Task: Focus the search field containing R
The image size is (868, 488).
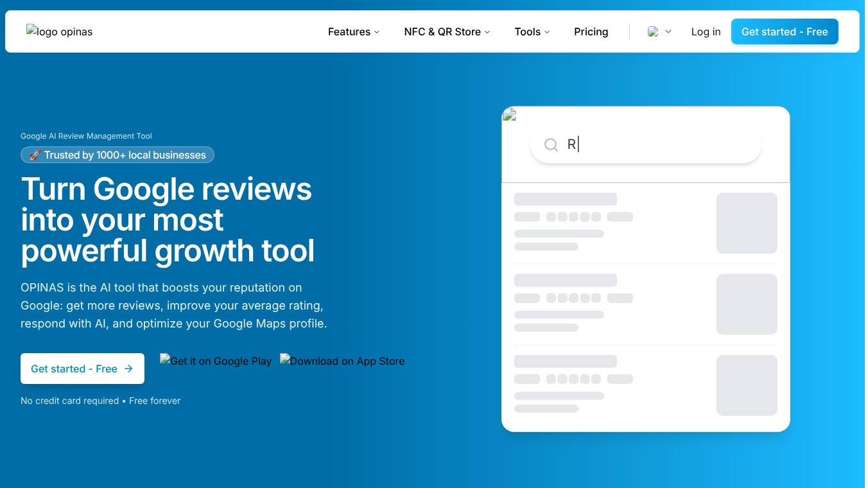Action: coord(646,144)
